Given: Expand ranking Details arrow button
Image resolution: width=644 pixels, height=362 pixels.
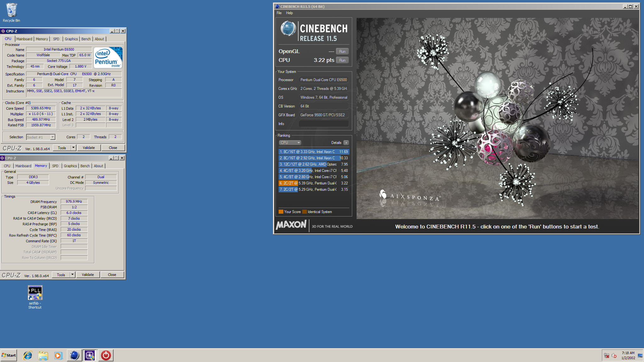Looking at the screenshot, I should tap(346, 143).
